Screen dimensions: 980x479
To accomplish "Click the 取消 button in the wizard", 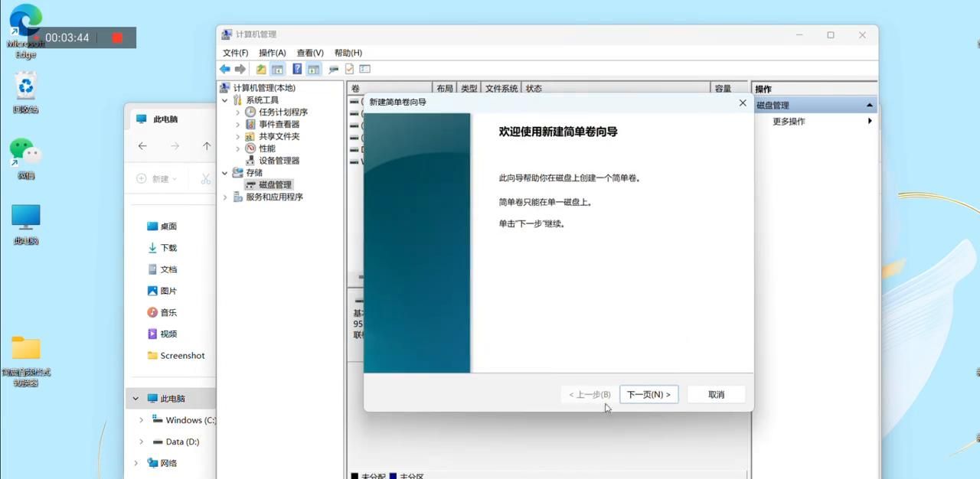I will point(715,394).
